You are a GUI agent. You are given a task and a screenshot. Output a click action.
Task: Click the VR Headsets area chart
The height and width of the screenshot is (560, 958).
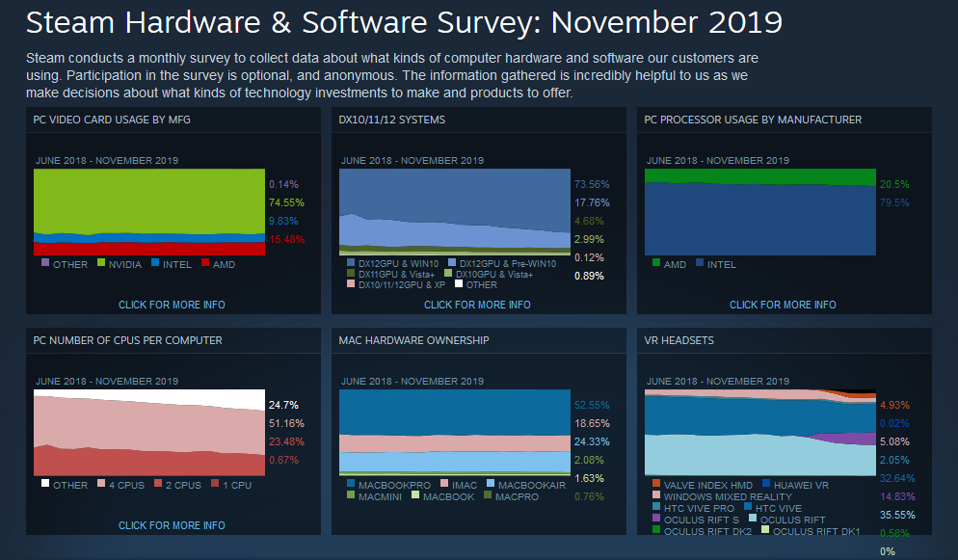point(760,433)
